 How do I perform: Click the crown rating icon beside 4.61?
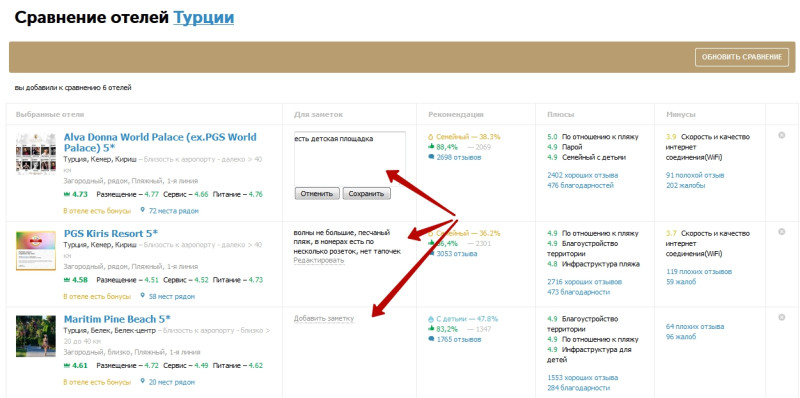(x=66, y=366)
